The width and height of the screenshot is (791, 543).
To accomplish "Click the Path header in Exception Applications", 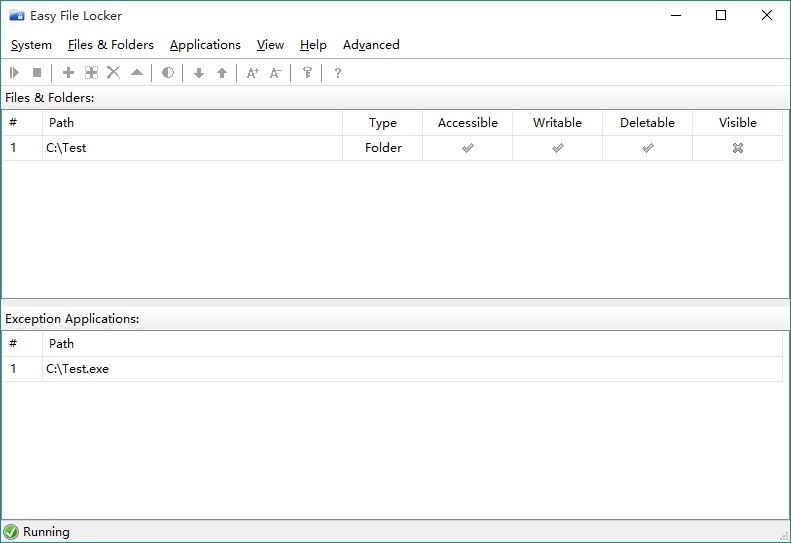I will pos(413,344).
